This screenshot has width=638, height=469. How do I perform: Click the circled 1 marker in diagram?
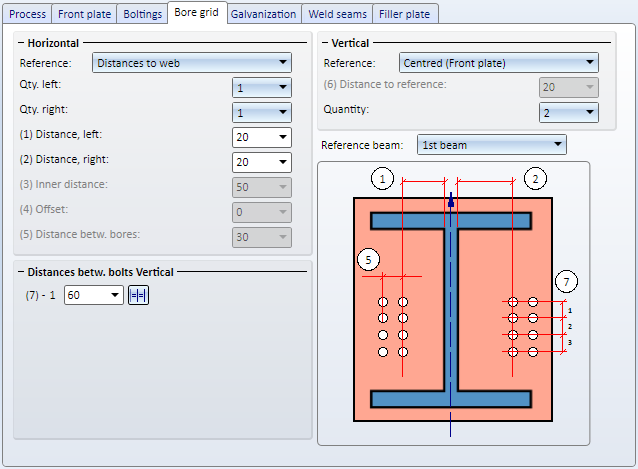[x=382, y=179]
